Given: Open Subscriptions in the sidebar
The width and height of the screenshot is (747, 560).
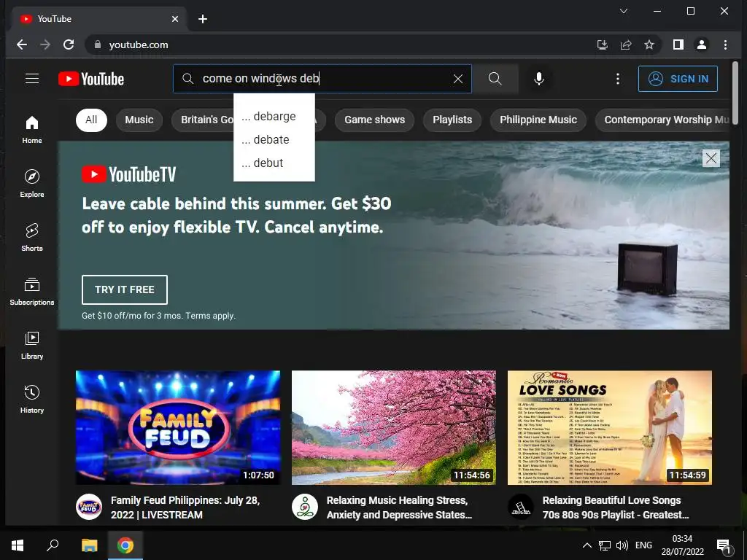Looking at the screenshot, I should point(32,292).
